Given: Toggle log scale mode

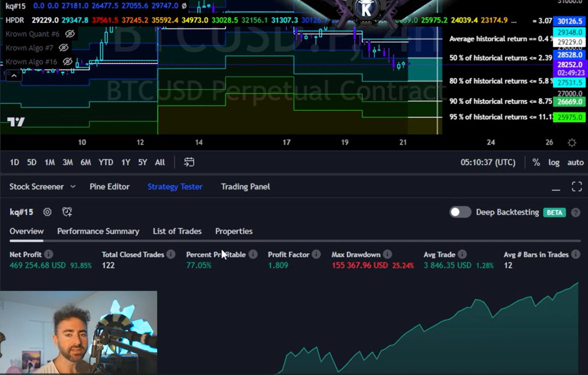Looking at the screenshot, I should 554,162.
